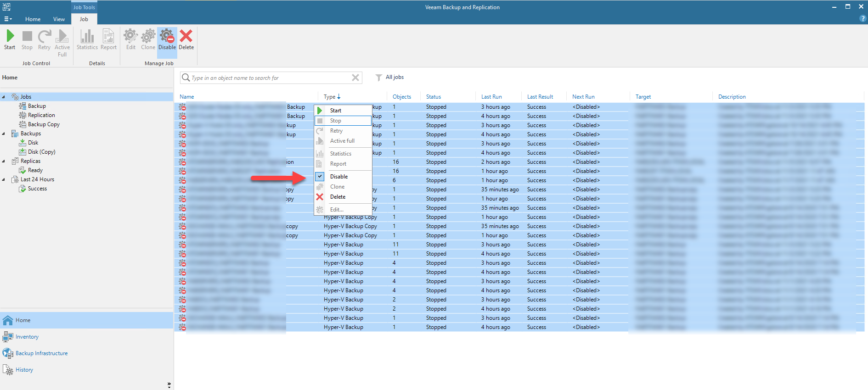Collapse the Replicas tree node

4,161
